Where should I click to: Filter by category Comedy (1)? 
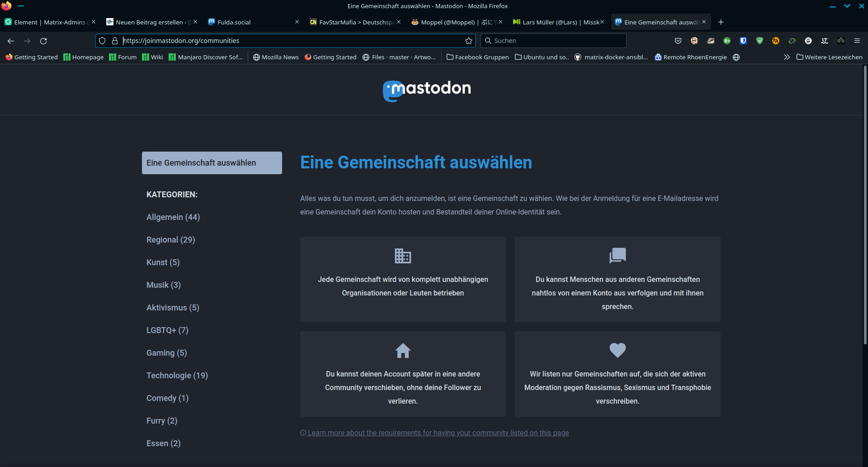(x=168, y=398)
